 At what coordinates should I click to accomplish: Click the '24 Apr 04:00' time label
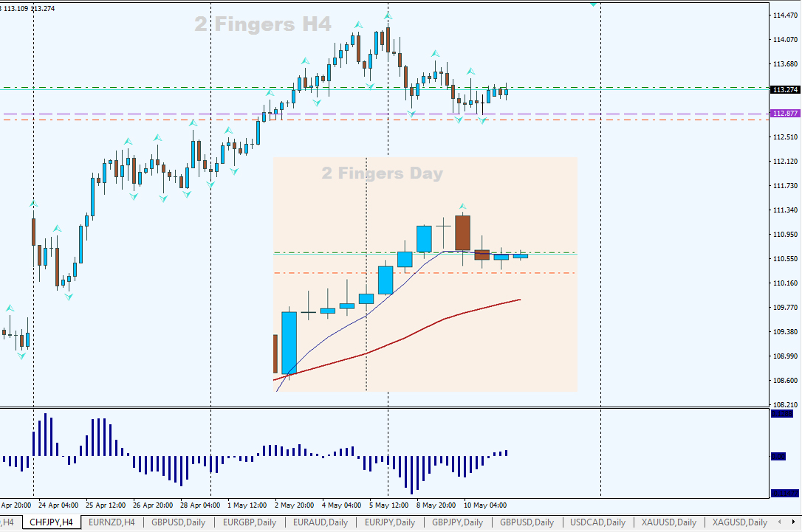coord(58,505)
